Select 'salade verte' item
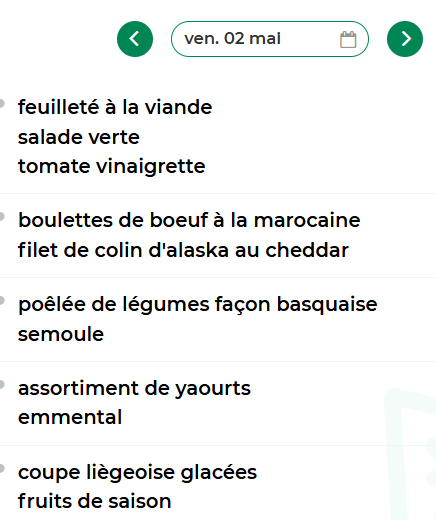The width and height of the screenshot is (436, 520). 79,137
